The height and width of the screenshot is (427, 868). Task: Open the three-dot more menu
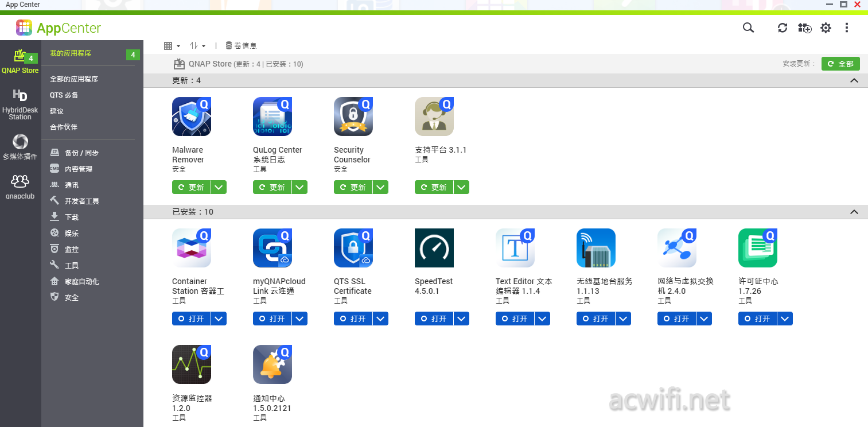pyautogui.click(x=847, y=28)
